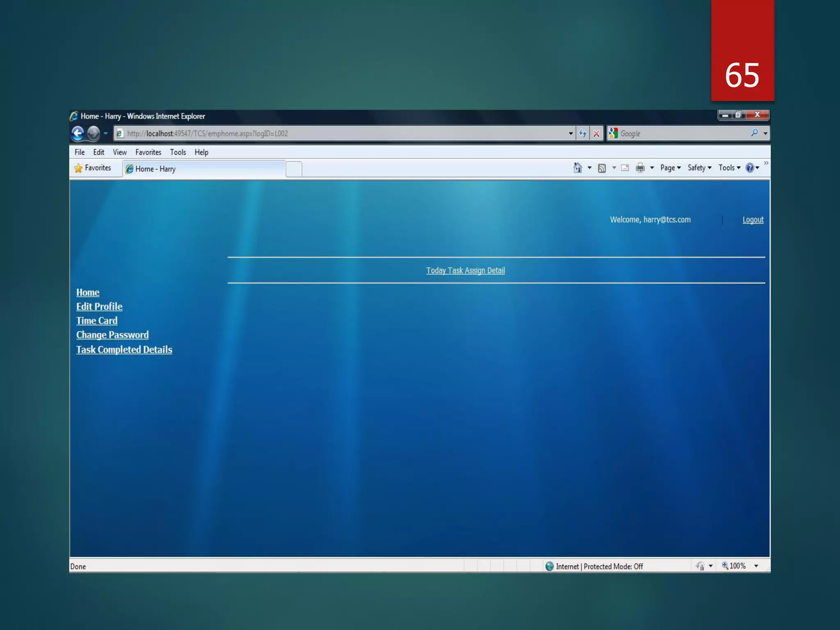Open Today Task Assign Detail link
The width and height of the screenshot is (840, 630).
[466, 271]
